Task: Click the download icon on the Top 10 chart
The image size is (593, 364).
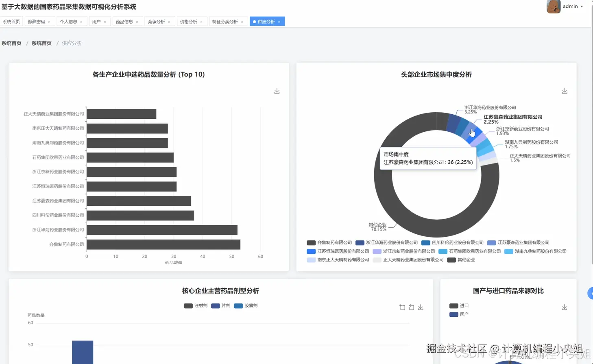Action: point(277,91)
